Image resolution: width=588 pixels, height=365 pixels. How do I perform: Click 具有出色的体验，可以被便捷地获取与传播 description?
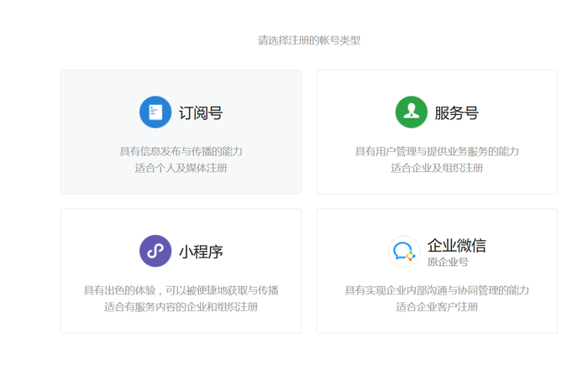pyautogui.click(x=181, y=290)
